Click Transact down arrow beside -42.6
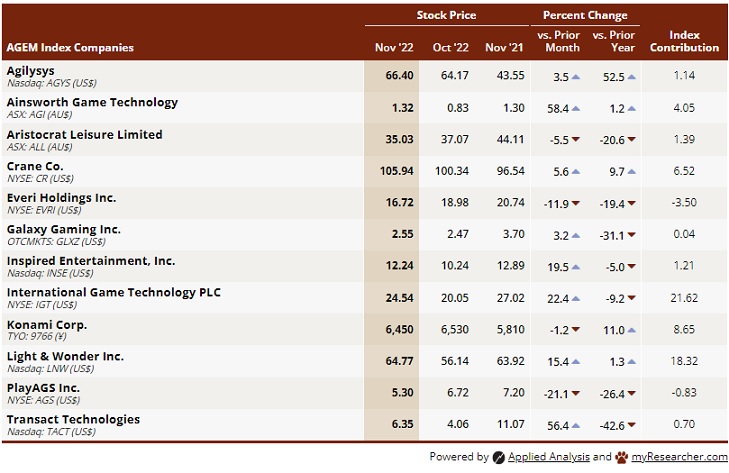729x473 pixels. (631, 425)
